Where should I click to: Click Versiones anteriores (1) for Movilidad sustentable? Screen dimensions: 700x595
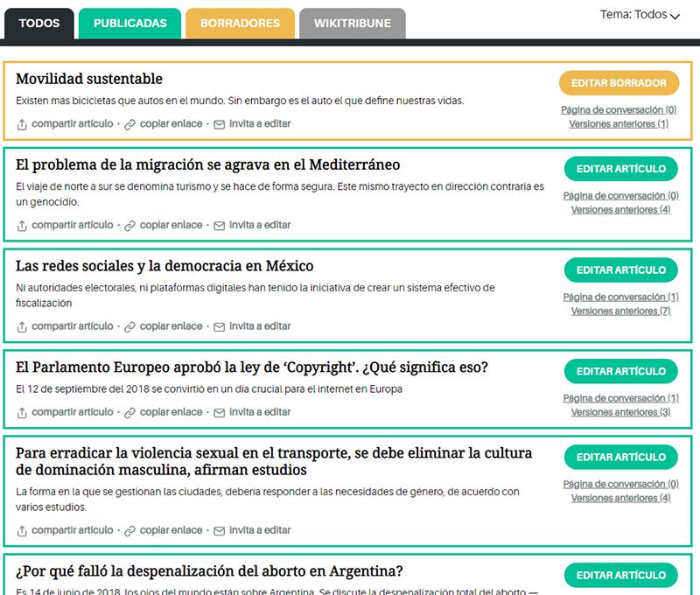click(619, 124)
